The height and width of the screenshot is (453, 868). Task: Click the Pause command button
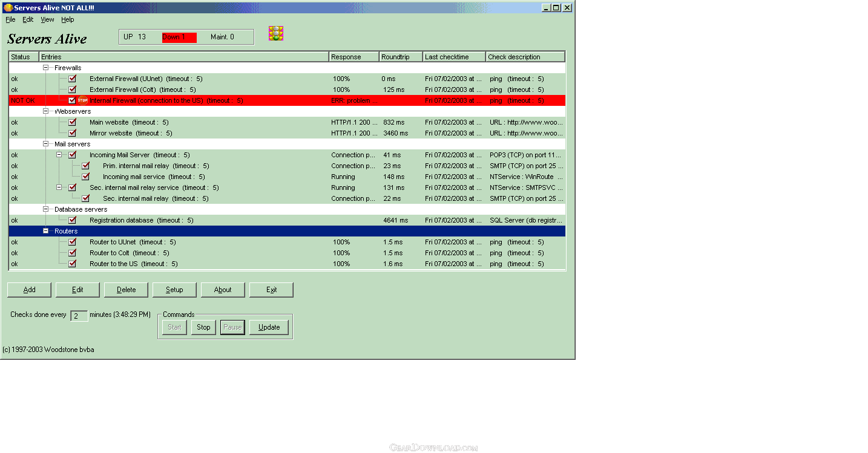coord(232,327)
